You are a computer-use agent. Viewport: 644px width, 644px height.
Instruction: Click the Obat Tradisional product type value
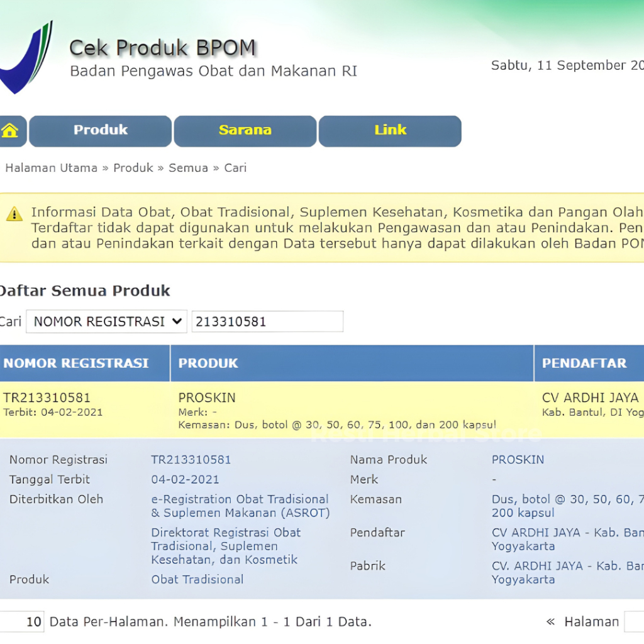(x=197, y=579)
